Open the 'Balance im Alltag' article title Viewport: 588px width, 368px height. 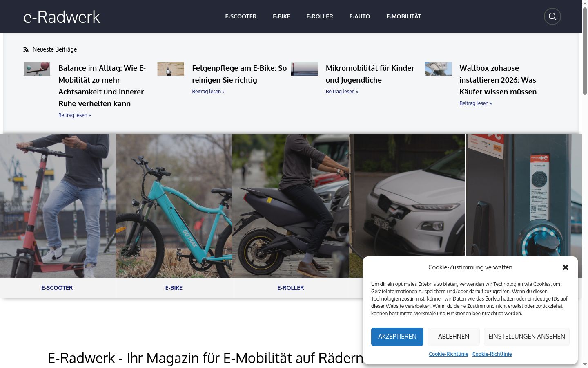point(102,86)
